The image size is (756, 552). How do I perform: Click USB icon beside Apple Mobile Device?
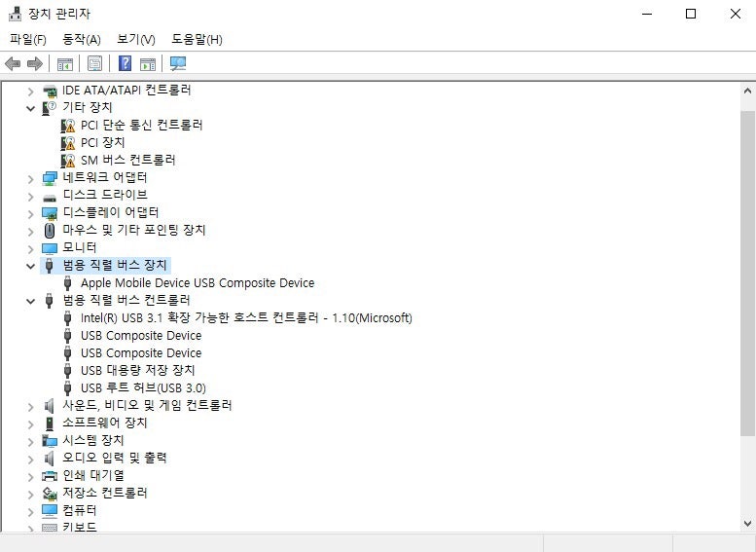pyautogui.click(x=67, y=283)
